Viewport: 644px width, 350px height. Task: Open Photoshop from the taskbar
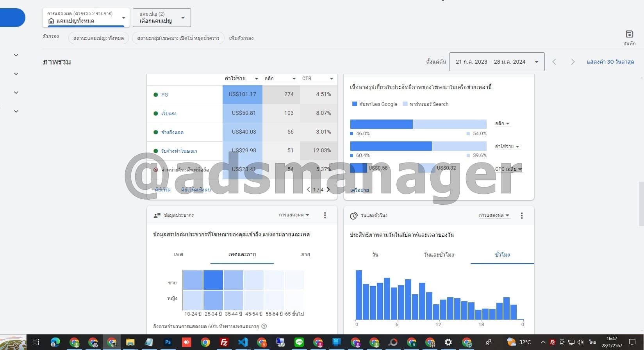(168, 342)
